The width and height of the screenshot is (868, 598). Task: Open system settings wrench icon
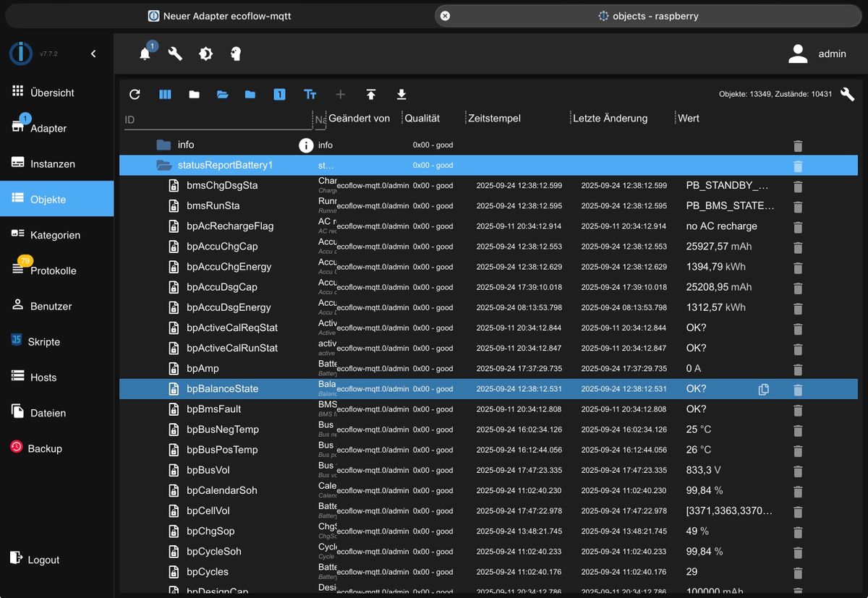(x=175, y=54)
